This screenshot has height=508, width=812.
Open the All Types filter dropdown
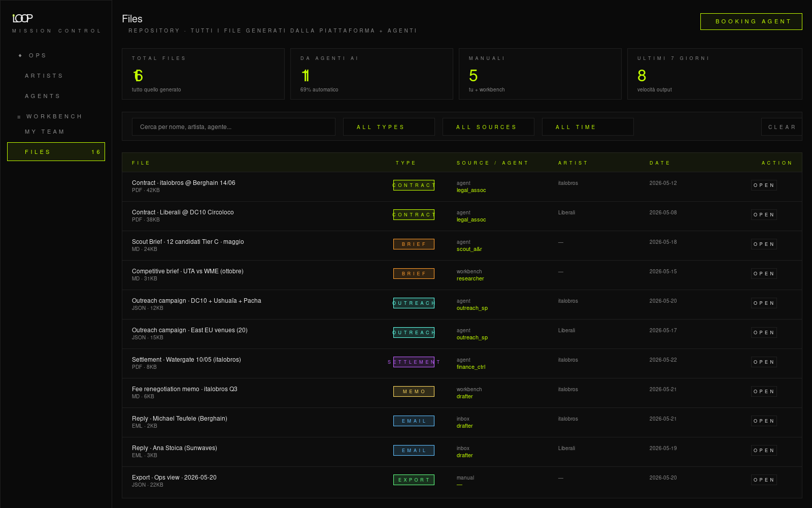tap(389, 127)
